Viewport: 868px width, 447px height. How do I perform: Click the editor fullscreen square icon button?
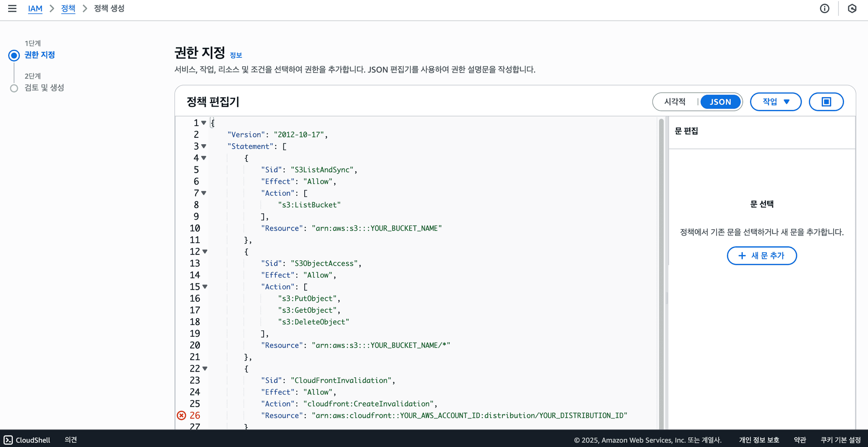point(826,102)
